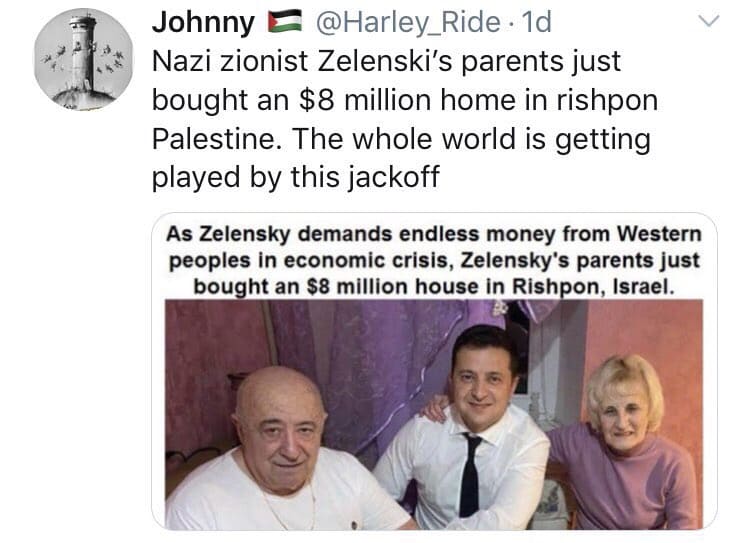Expand the tweet options chevron
Screen dimensions: 750x543
[x=708, y=21]
